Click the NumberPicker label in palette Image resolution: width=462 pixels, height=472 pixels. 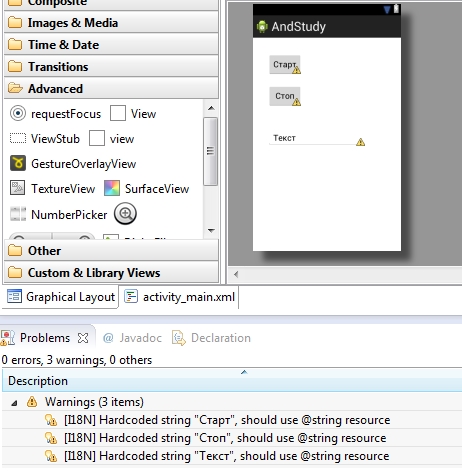click(69, 215)
